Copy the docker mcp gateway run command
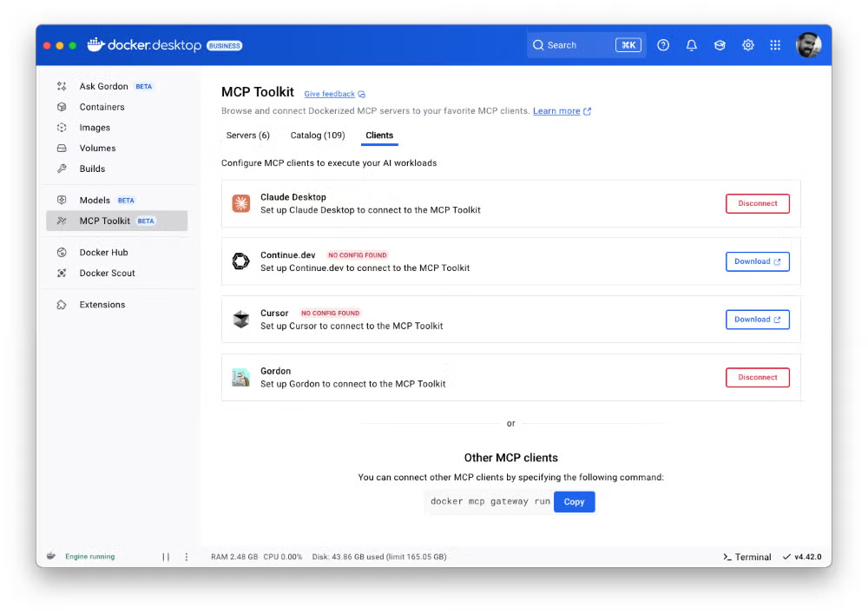The width and height of the screenshot is (868, 615). (x=574, y=501)
